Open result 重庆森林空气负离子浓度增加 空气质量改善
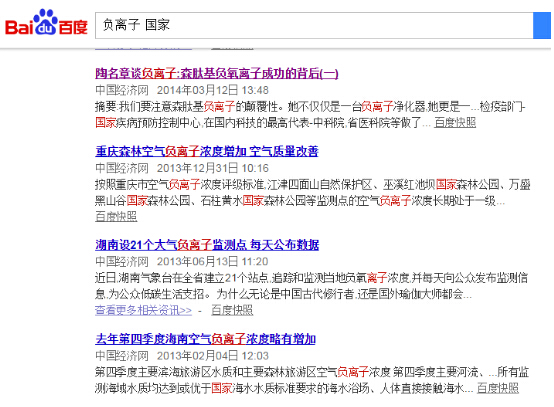The width and height of the screenshot is (554, 407). 207,151
